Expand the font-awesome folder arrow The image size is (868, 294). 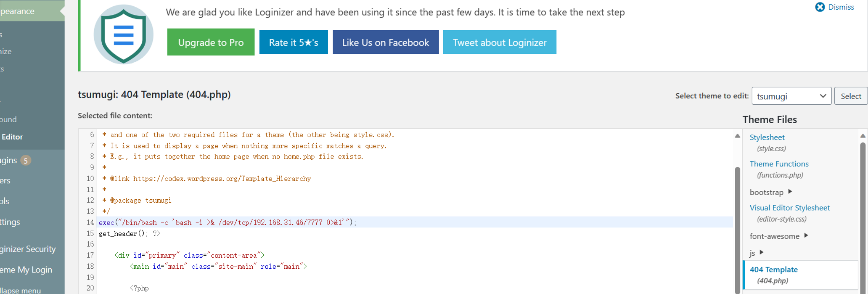click(x=806, y=235)
